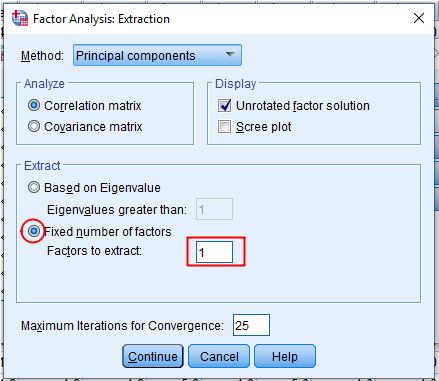
Task: Click the Principal components combo box
Action: click(x=157, y=55)
